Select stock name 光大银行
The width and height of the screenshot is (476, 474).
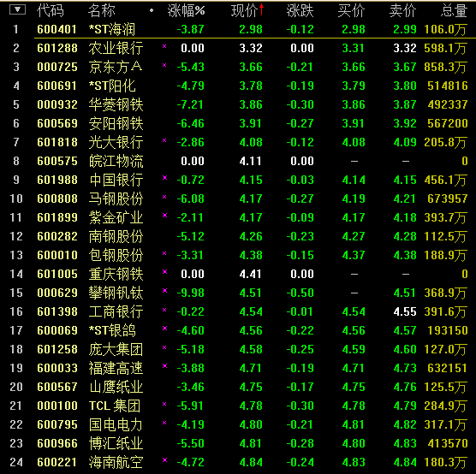pos(116,142)
